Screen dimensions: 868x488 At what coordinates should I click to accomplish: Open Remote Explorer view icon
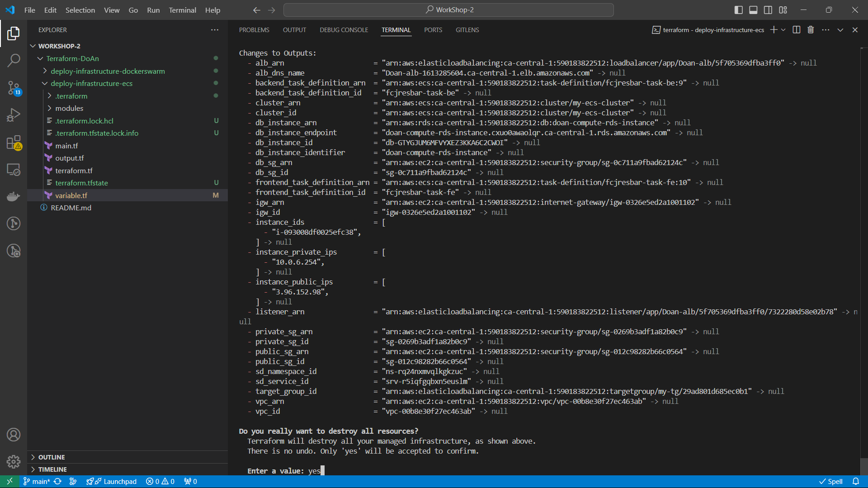coord(14,170)
